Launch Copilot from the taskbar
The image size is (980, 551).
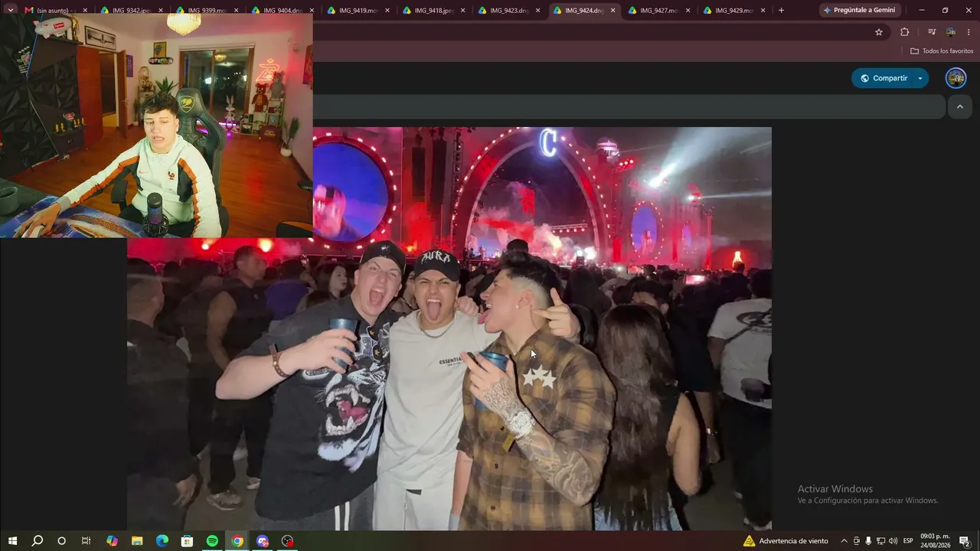click(112, 541)
